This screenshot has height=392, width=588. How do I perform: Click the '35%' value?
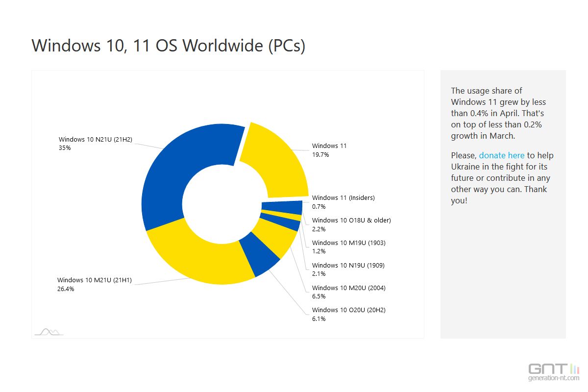64,148
